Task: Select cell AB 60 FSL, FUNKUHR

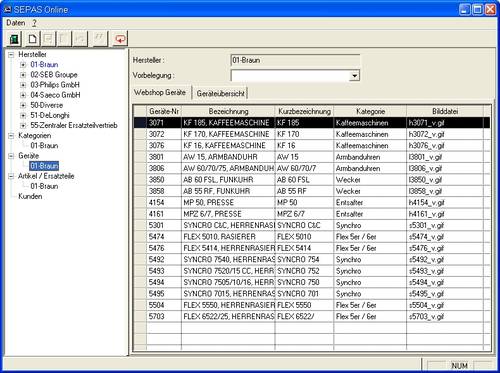Action: point(228,180)
